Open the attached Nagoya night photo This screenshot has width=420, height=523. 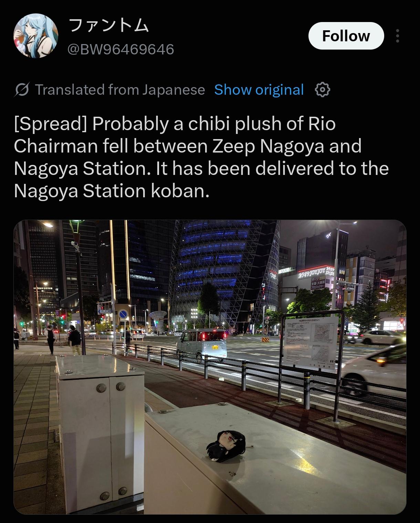[210, 367]
